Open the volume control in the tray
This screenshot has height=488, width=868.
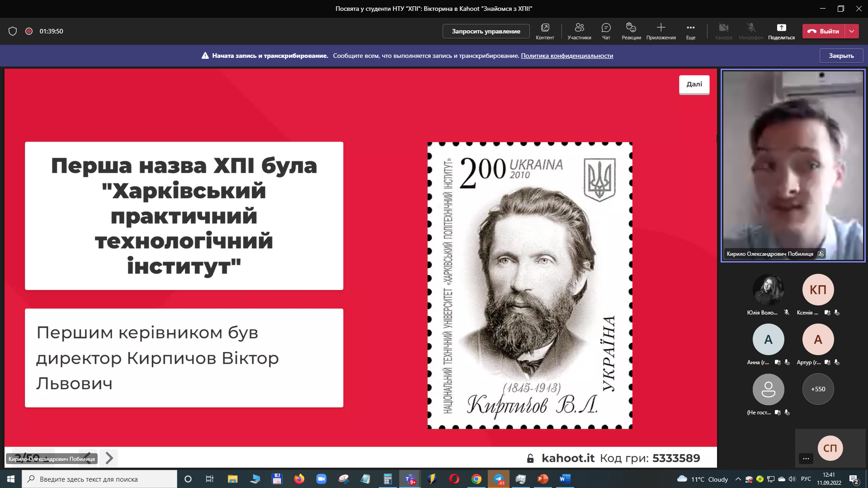(792, 479)
